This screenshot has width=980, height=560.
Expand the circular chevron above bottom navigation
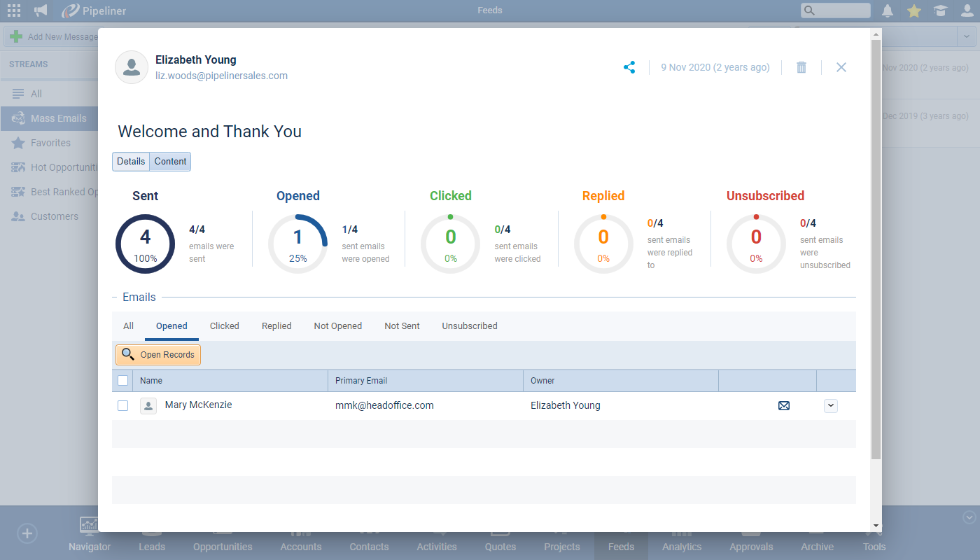(969, 517)
